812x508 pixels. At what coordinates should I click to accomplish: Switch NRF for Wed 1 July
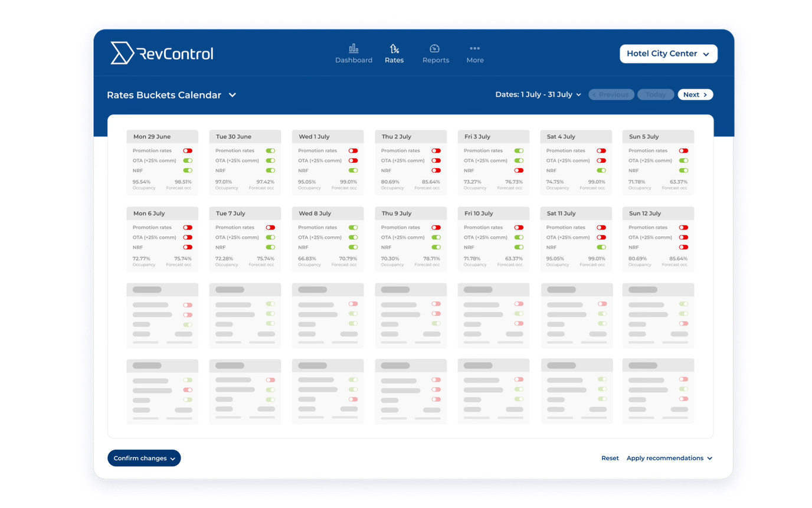click(x=353, y=171)
